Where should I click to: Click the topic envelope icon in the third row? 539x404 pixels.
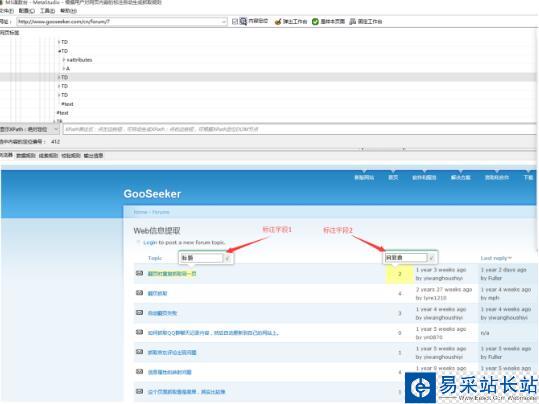coord(139,313)
